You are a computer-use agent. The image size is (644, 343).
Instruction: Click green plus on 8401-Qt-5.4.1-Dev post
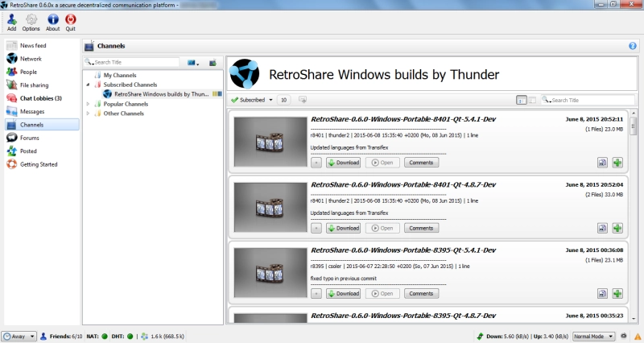tap(617, 163)
